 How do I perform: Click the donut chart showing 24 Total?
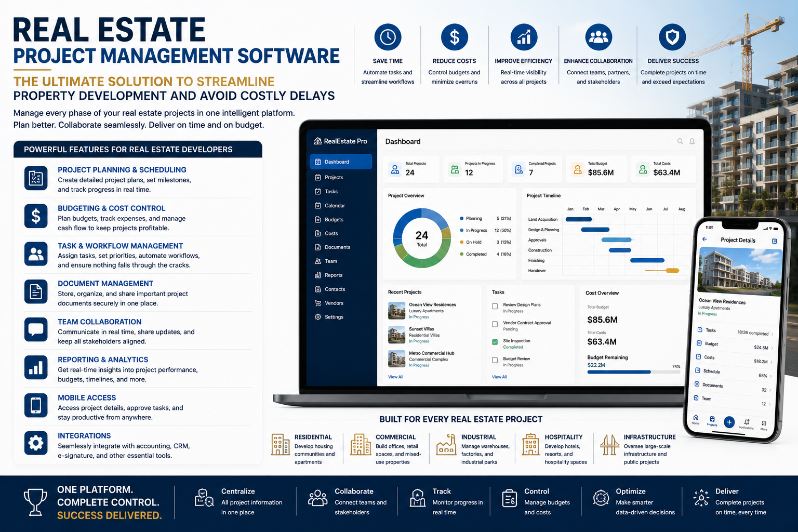pos(422,238)
